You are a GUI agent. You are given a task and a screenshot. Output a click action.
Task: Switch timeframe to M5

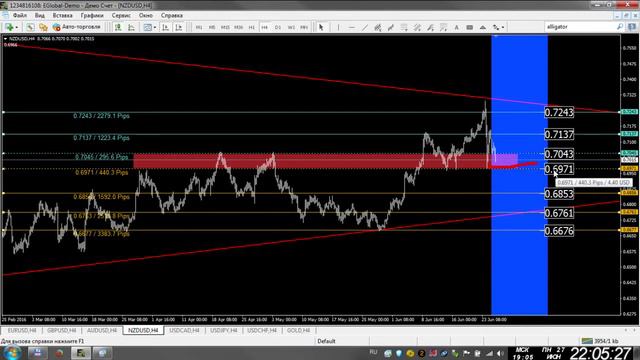[x=212, y=27]
